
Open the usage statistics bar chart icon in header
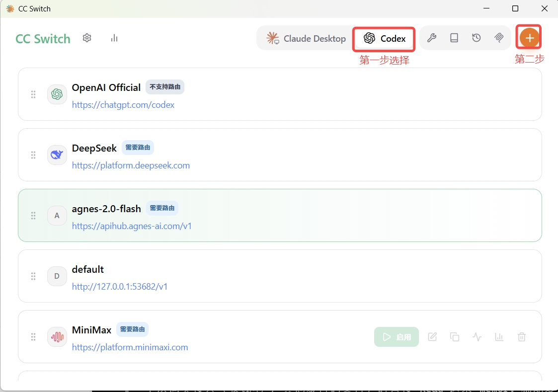(x=114, y=38)
